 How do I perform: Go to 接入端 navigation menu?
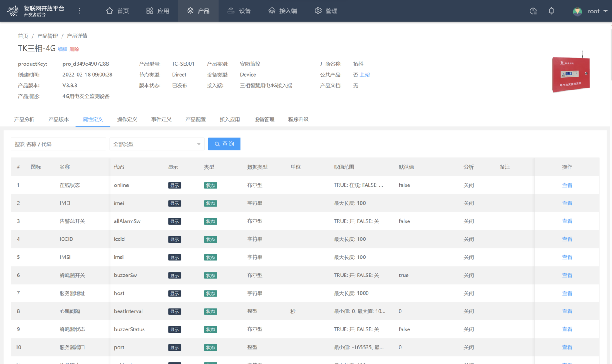[x=283, y=11]
